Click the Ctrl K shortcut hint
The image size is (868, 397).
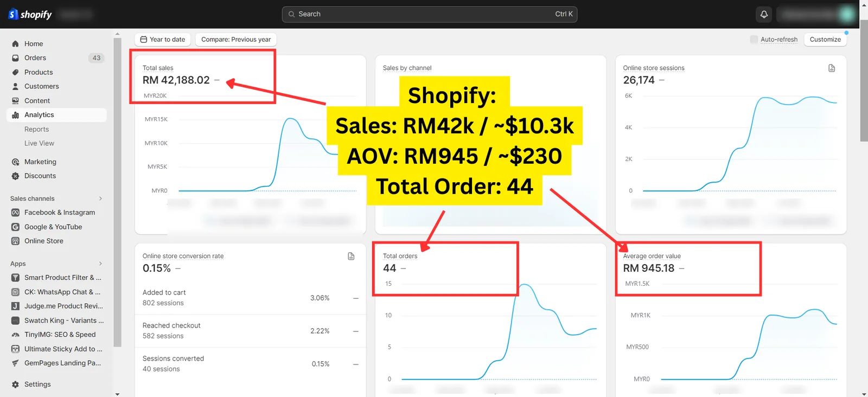564,14
